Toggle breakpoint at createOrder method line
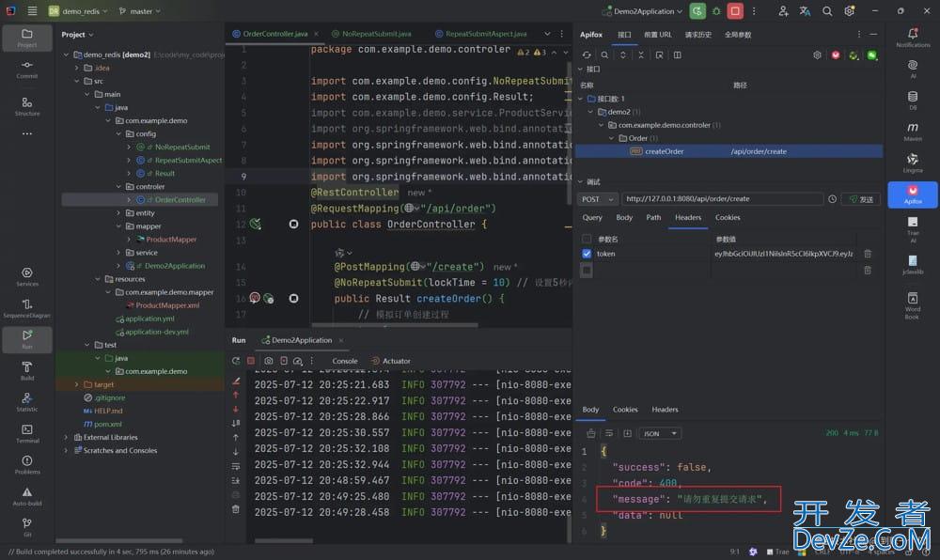This screenshot has height=560, width=940. pos(293,298)
